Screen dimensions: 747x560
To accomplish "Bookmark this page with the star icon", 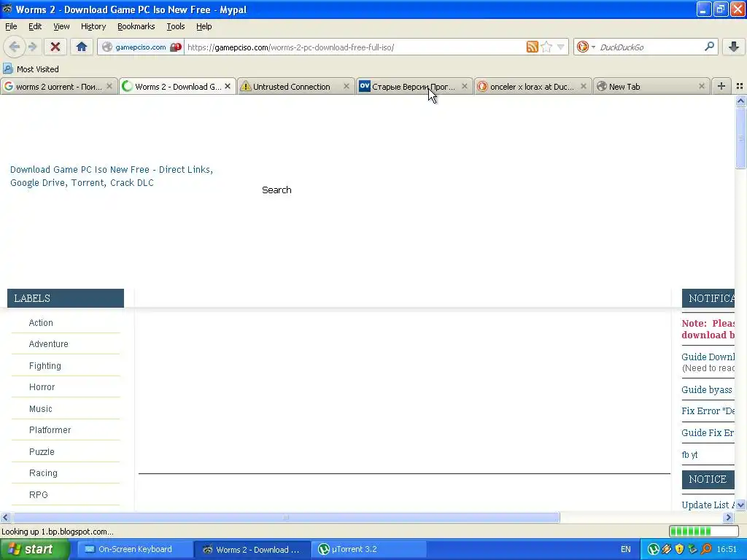I will [x=547, y=47].
